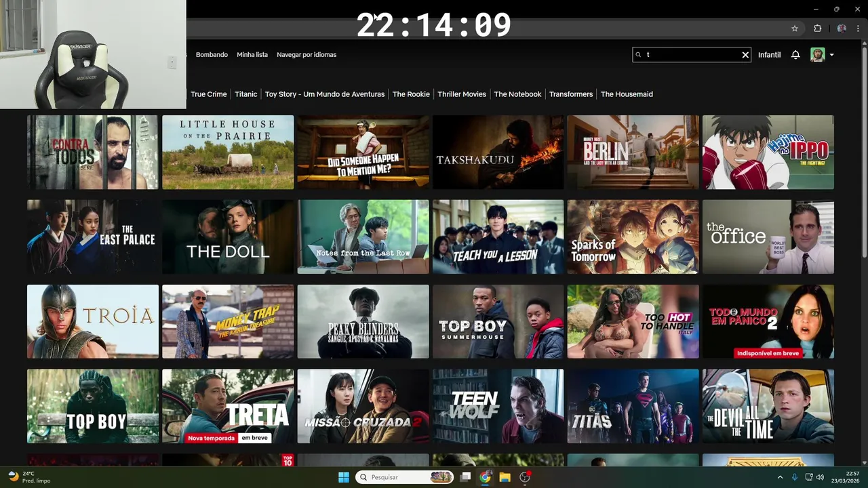Select the Transformers suggestion

click(x=571, y=94)
